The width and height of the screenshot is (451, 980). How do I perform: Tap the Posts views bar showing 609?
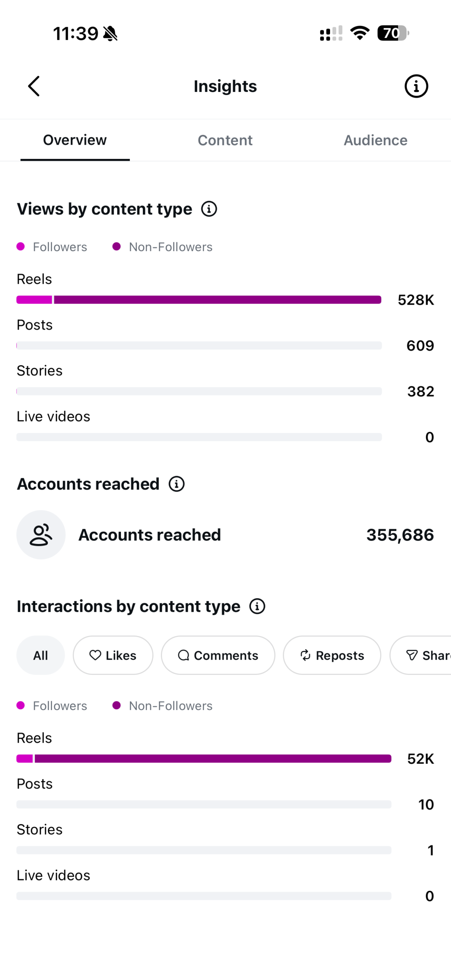point(199,345)
